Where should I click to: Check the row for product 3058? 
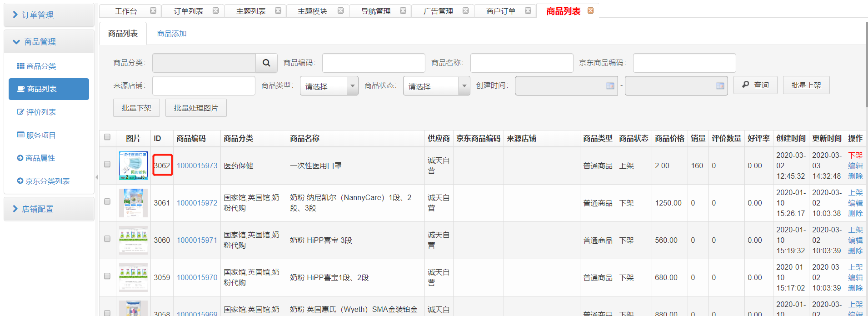(107, 313)
